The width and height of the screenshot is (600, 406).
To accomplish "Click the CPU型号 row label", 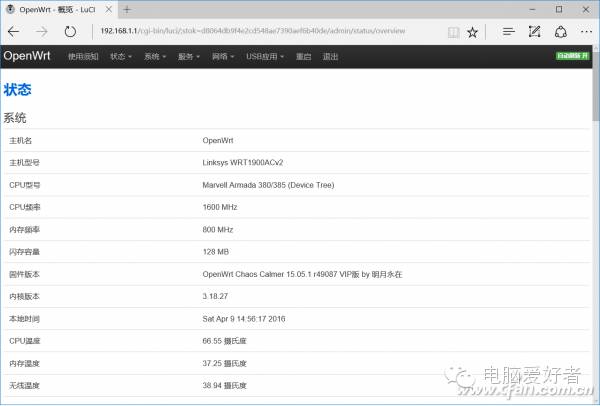I will 24,185.
